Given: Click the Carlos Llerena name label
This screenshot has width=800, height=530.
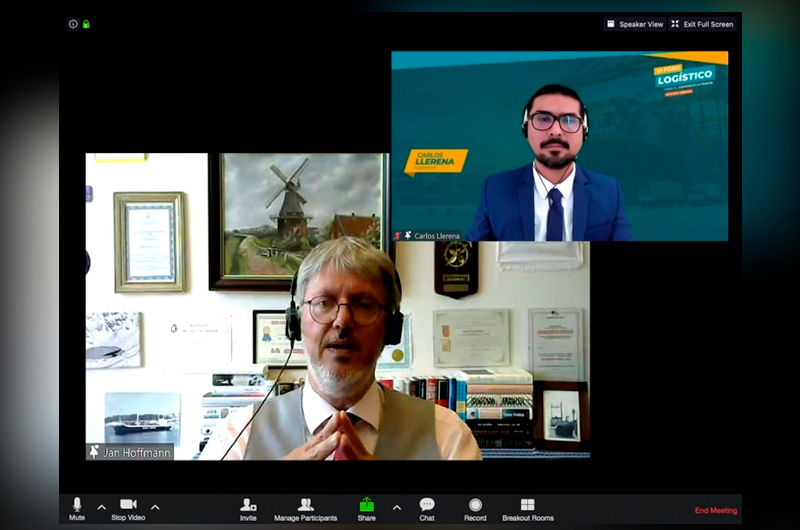Looking at the screenshot, I should click(437, 236).
